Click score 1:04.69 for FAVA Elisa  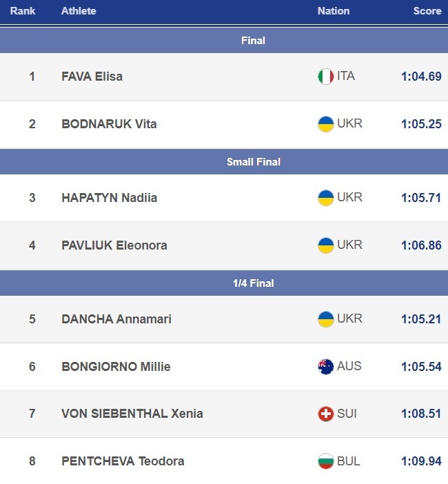[421, 77]
